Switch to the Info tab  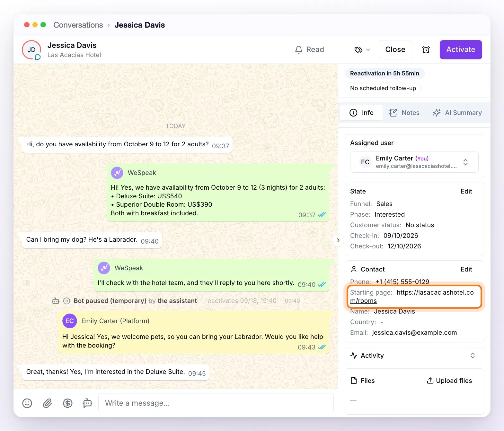[x=361, y=113]
